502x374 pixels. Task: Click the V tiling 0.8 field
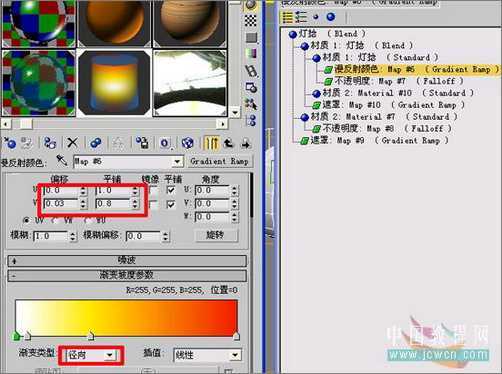point(113,203)
